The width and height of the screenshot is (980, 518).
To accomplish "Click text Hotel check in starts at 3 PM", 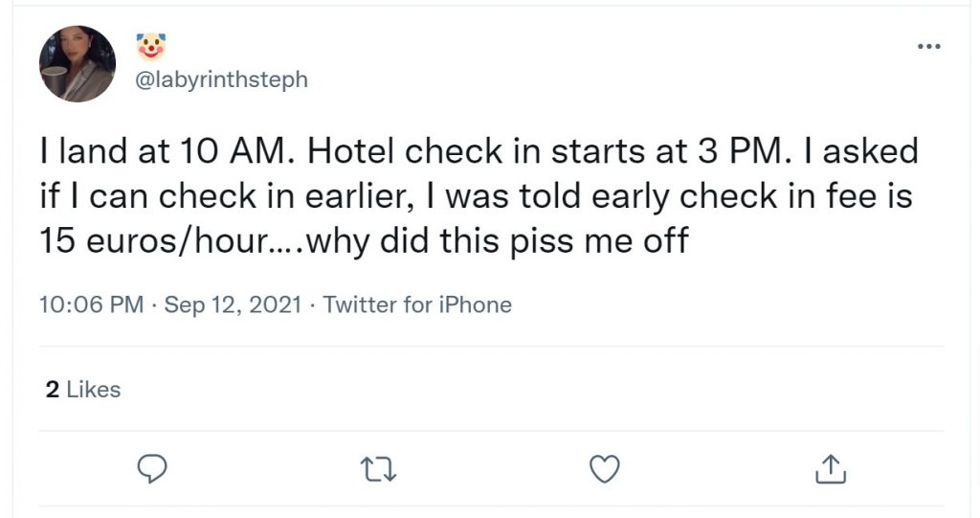I will coord(545,151).
